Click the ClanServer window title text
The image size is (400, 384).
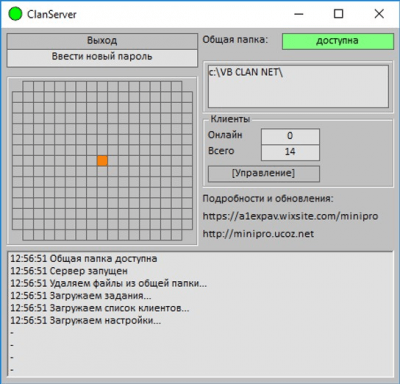[52, 14]
